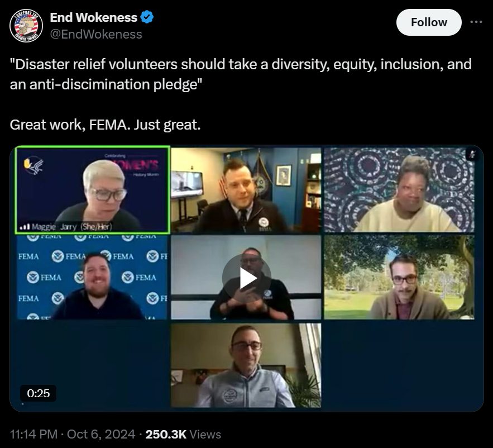Follow the End Wokeness account
Image resolution: width=493 pixels, height=448 pixels.
(429, 22)
